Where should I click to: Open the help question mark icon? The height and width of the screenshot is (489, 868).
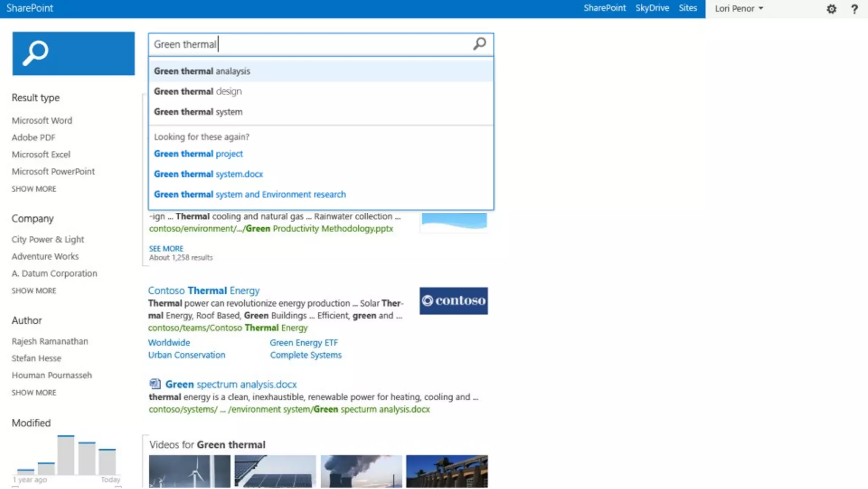click(x=854, y=9)
